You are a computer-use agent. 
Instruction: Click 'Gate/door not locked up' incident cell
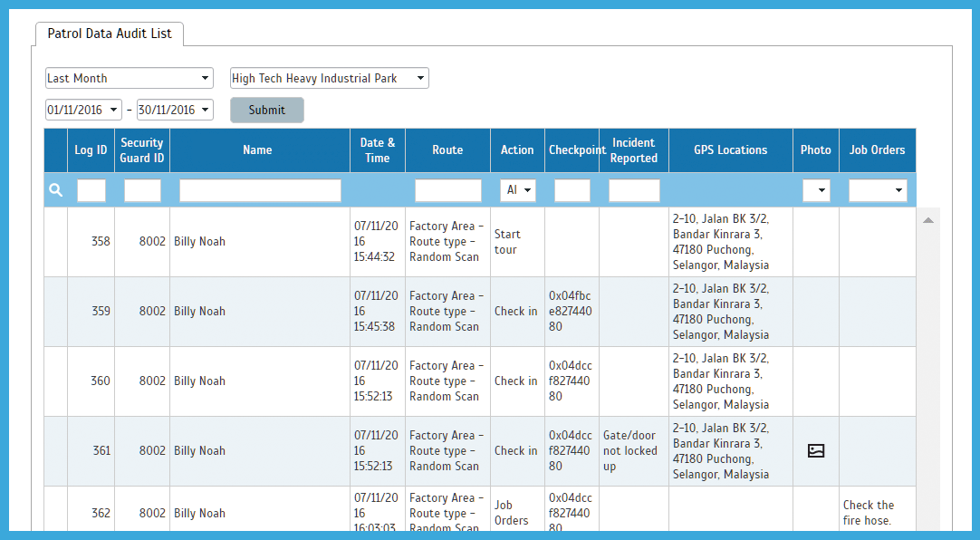(x=634, y=451)
